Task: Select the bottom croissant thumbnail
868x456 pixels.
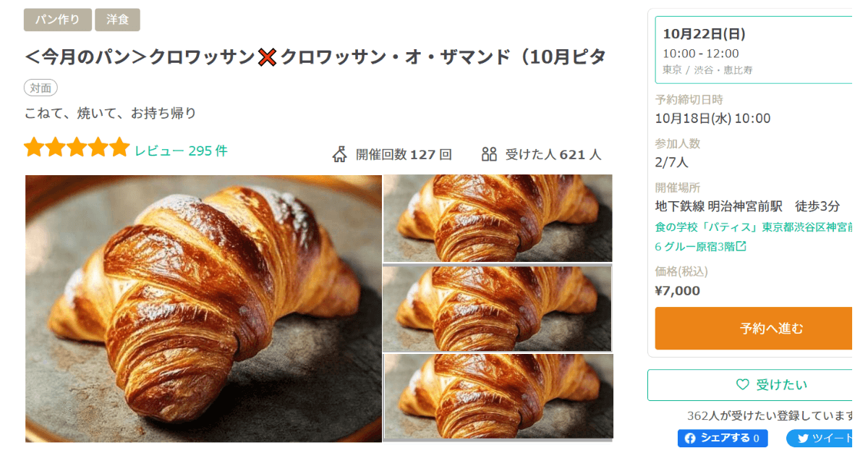Action: coord(498,397)
